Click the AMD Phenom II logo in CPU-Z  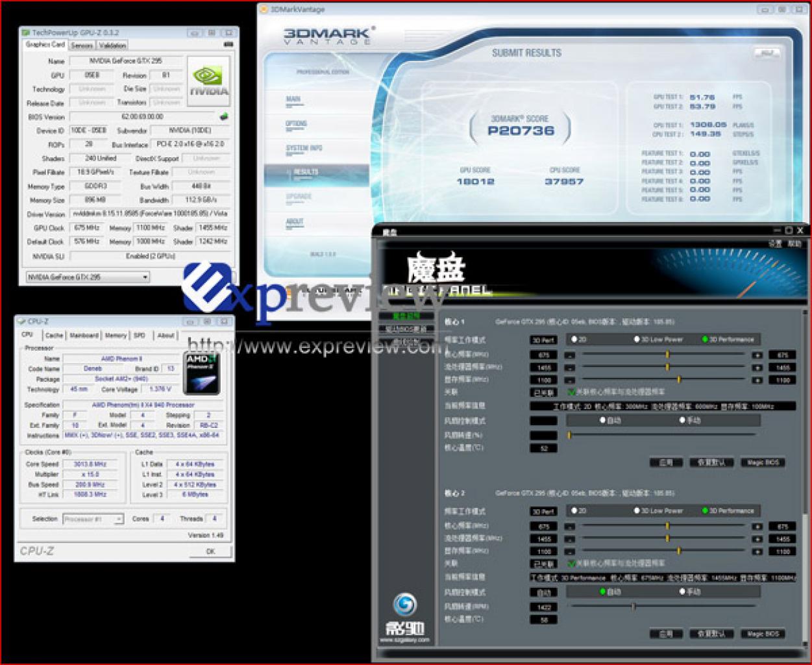(x=202, y=373)
